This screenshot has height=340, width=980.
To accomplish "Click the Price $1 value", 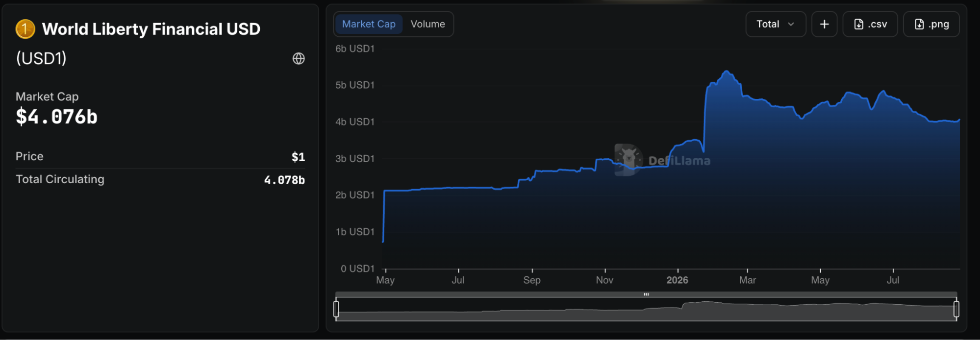I will pyautogui.click(x=298, y=157).
